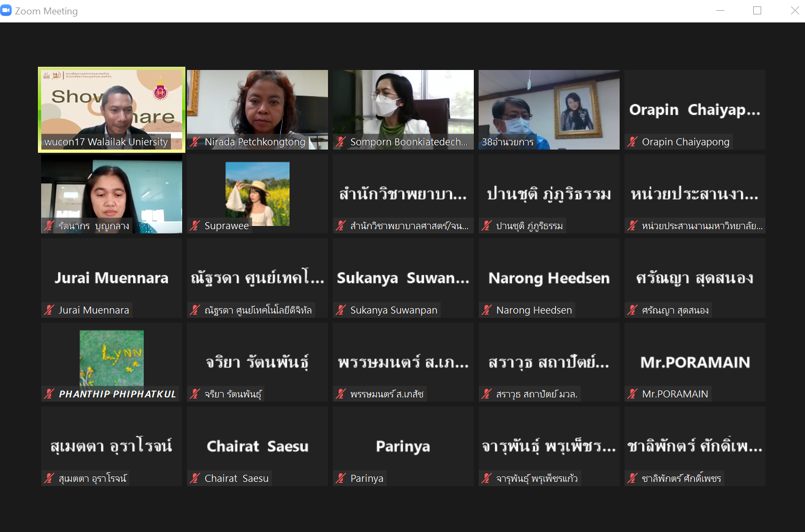This screenshot has height=532, width=805.
Task: Click the muted mic icon beside Chairat Saesu
Action: (x=196, y=478)
